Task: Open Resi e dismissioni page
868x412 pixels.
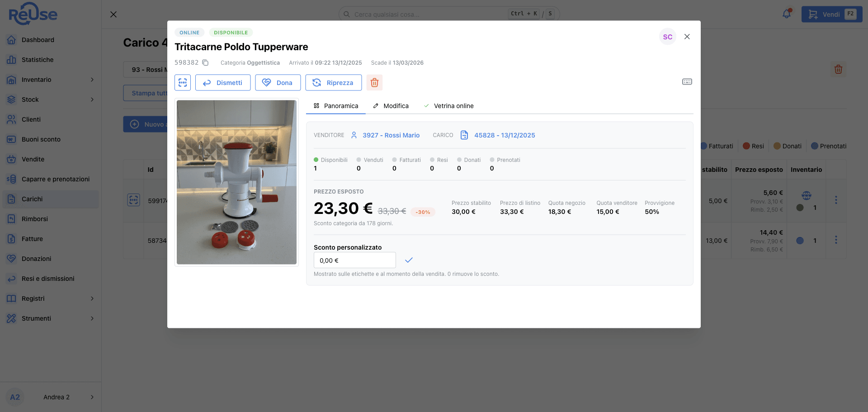Action: (x=51, y=279)
